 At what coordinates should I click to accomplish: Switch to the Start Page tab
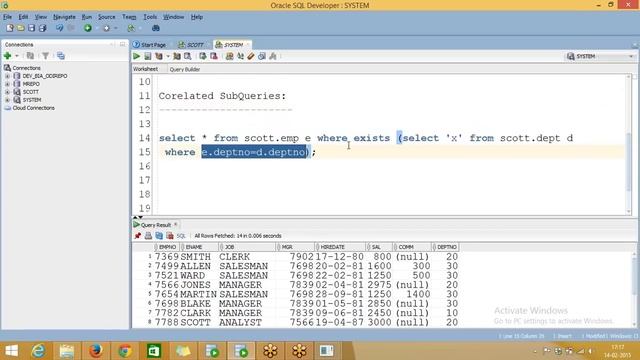(150, 44)
